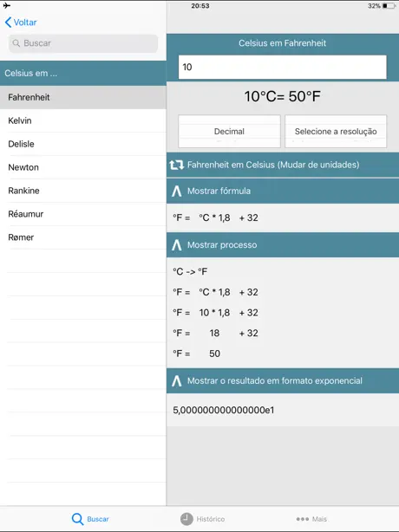
Task: Select Fahrenheit in the unit list
Action: [83, 97]
